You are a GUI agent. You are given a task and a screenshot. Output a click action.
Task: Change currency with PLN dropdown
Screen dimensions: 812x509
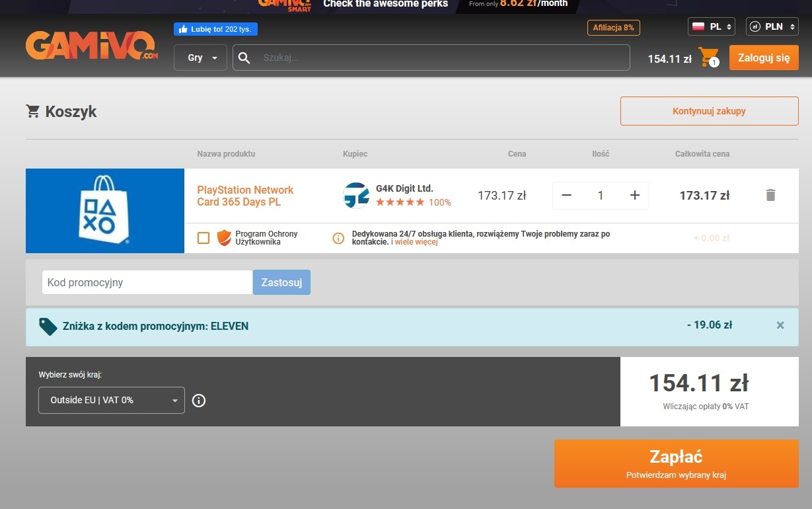coord(772,26)
